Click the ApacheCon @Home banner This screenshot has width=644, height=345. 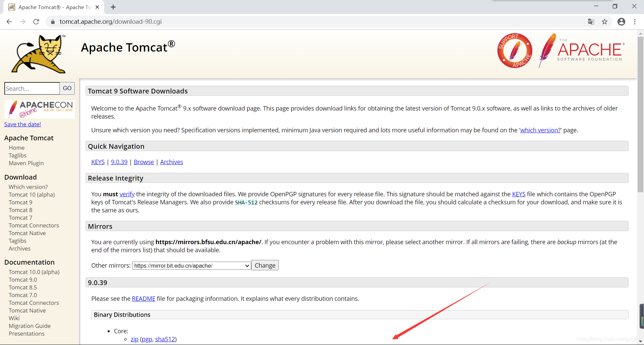coord(40,109)
